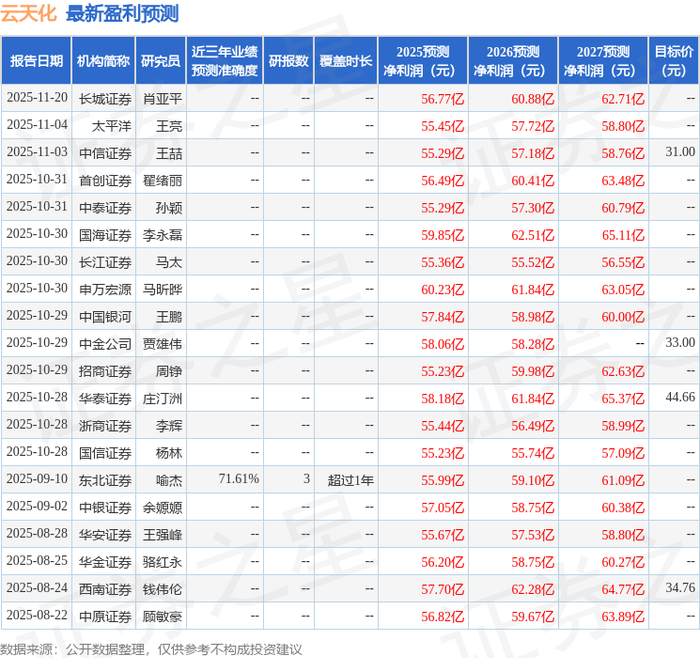Click 长城证券 institution name

point(105,98)
